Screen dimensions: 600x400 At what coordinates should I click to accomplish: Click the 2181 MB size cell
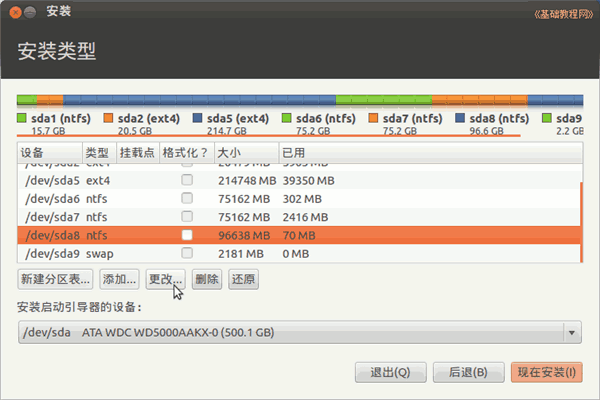click(x=241, y=254)
